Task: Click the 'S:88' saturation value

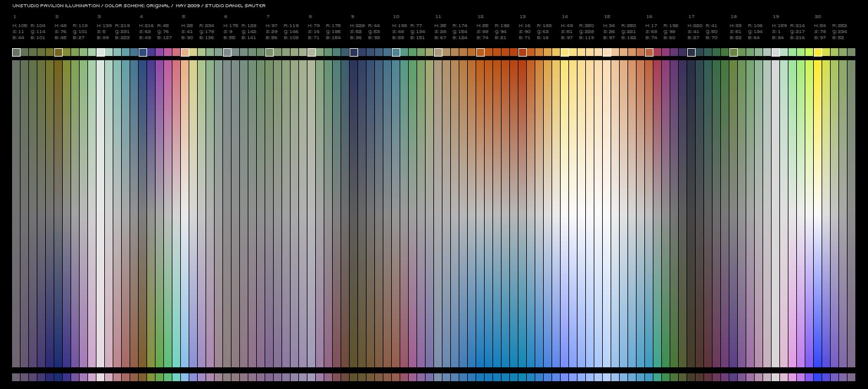Action: point(482,31)
